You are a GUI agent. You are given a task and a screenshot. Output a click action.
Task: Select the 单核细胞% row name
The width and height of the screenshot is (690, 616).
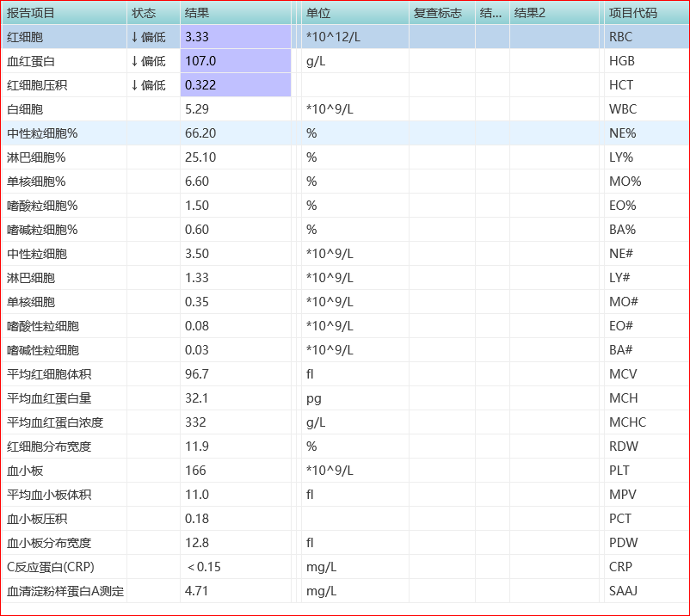[36, 182]
